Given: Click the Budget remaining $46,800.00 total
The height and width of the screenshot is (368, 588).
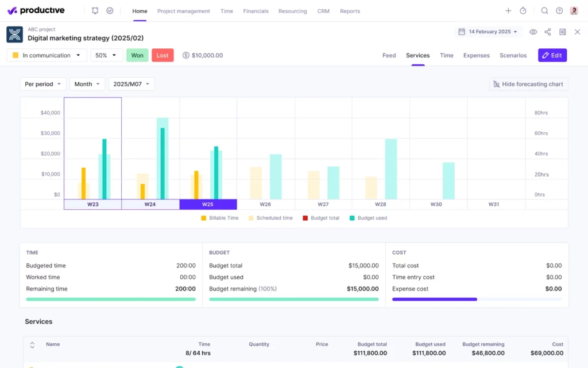Looking at the screenshot, I should pyautogui.click(x=488, y=353).
